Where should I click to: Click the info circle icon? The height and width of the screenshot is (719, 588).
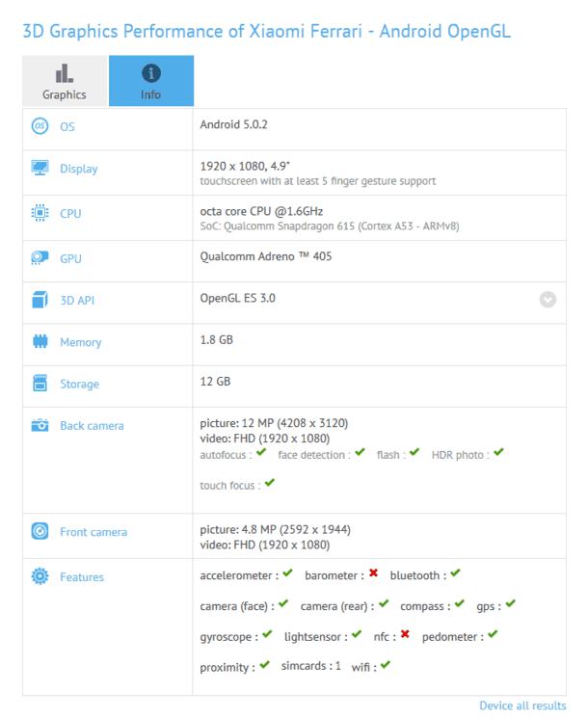(x=151, y=73)
